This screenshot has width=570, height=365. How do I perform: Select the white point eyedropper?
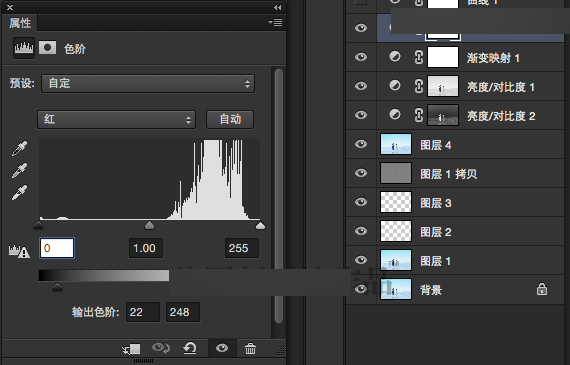pos(19,192)
